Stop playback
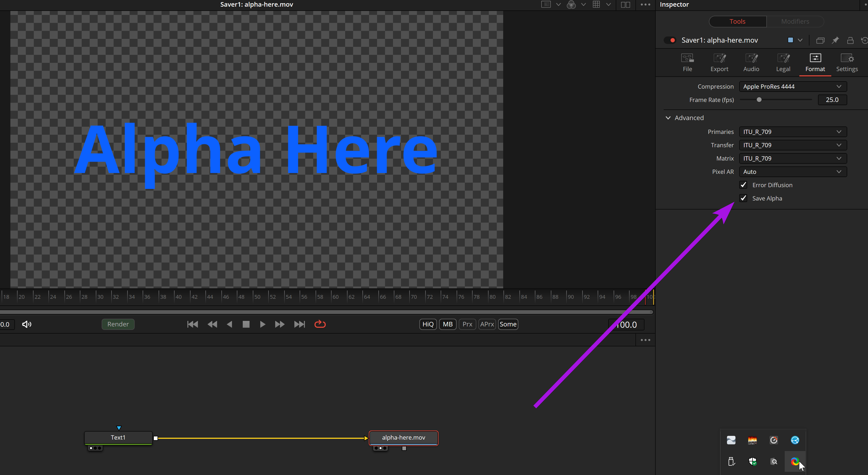Screen dimensions: 868x475 tap(246, 324)
